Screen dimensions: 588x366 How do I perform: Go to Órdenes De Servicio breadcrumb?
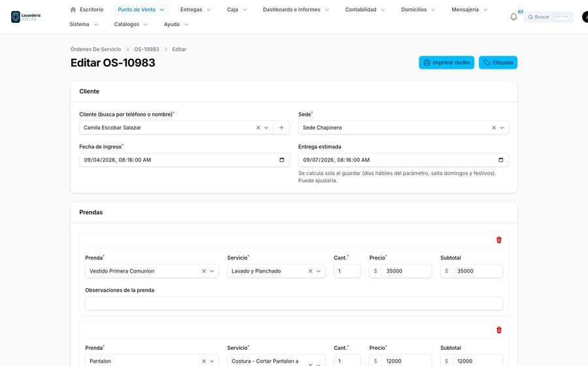coord(95,49)
